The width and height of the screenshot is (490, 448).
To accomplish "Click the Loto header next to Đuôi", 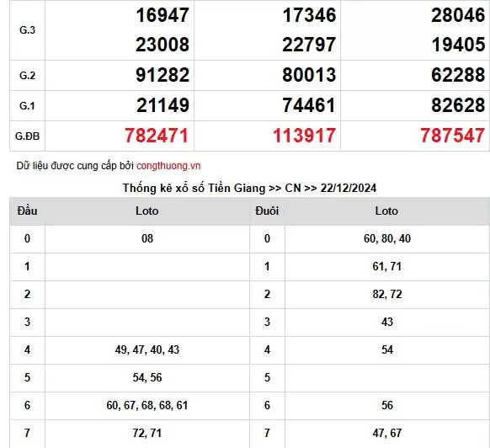I will (387, 211).
